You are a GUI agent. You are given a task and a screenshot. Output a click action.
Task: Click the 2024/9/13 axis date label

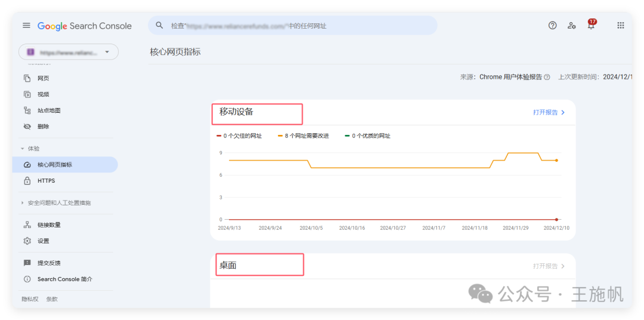coord(229,228)
